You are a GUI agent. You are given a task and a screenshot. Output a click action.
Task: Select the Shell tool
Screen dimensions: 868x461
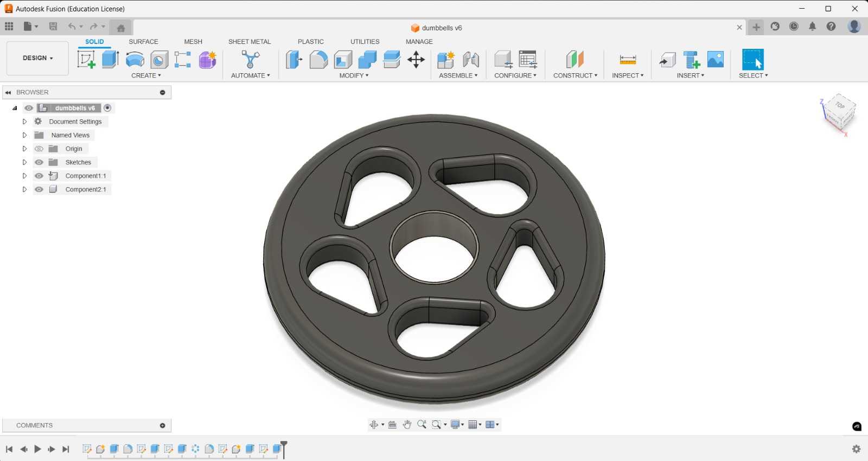(343, 60)
